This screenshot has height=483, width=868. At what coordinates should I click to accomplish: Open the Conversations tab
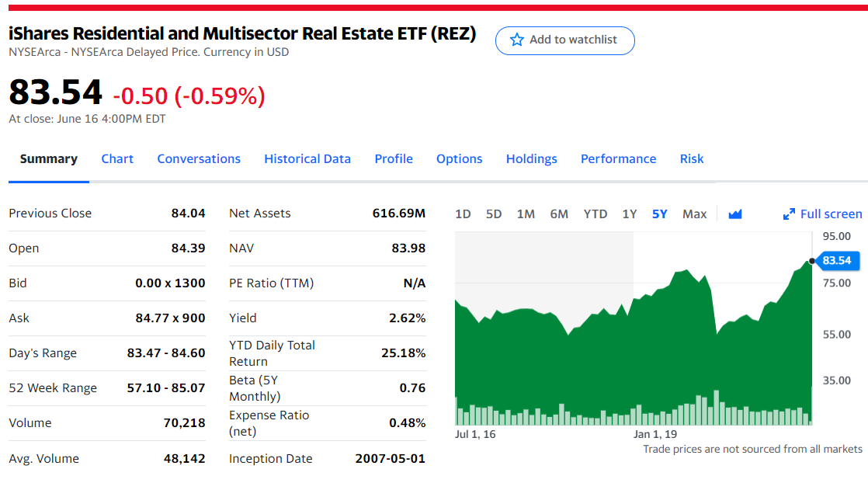click(199, 158)
